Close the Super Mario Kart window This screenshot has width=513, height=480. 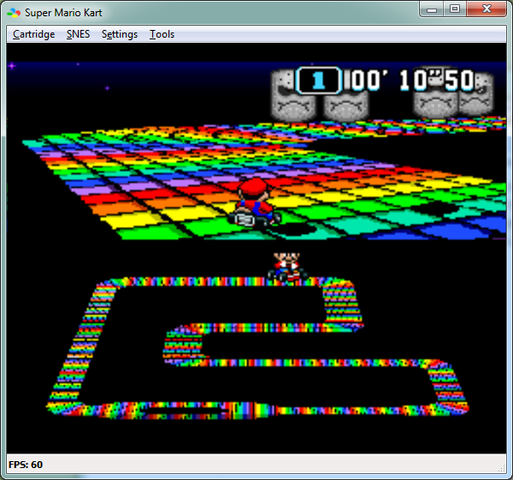[487, 9]
